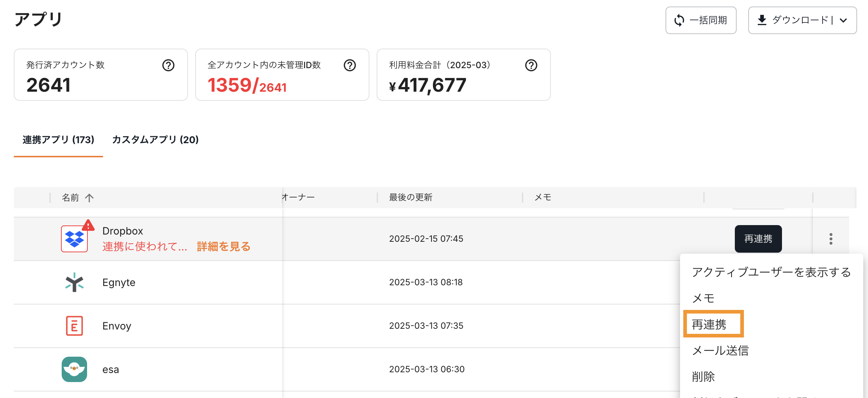868x398 pixels.
Task: Click the Dropbox app logo icon
Action: click(74, 239)
